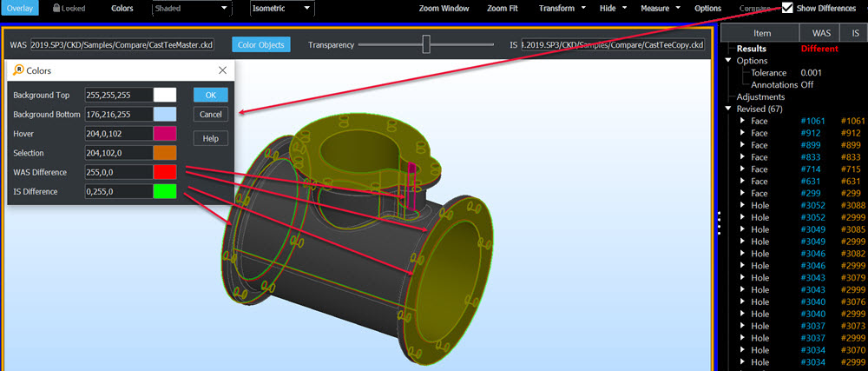Close the Colors dialog
Image resolution: width=868 pixels, height=371 pixels.
[x=222, y=70]
